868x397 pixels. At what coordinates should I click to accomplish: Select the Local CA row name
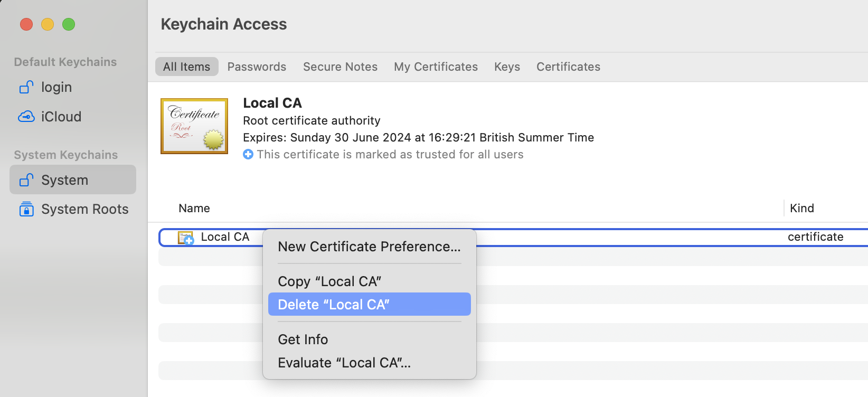click(225, 237)
